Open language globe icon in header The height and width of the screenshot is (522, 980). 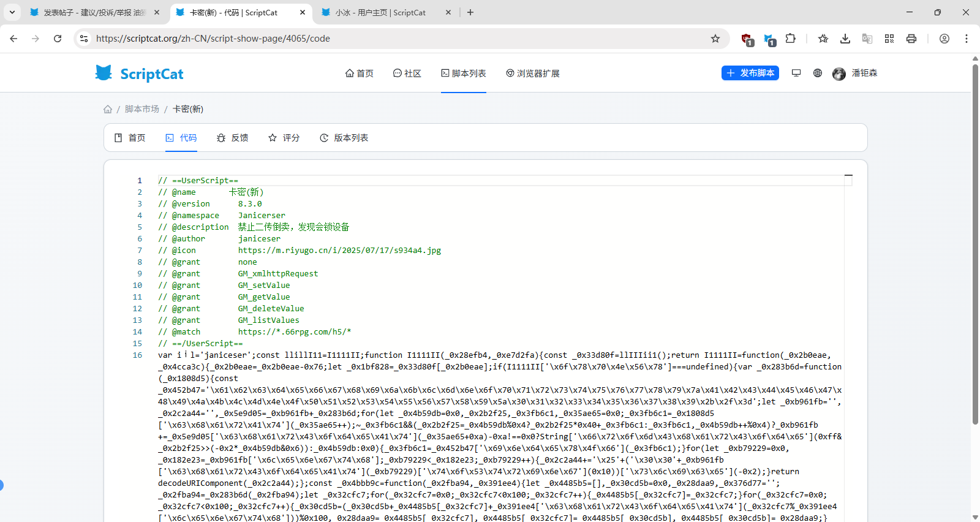(x=818, y=73)
